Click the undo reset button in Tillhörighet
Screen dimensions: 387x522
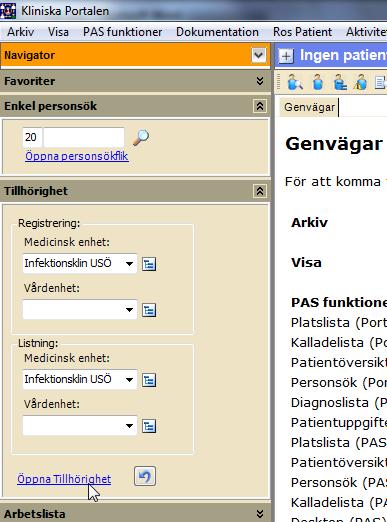pos(145,476)
